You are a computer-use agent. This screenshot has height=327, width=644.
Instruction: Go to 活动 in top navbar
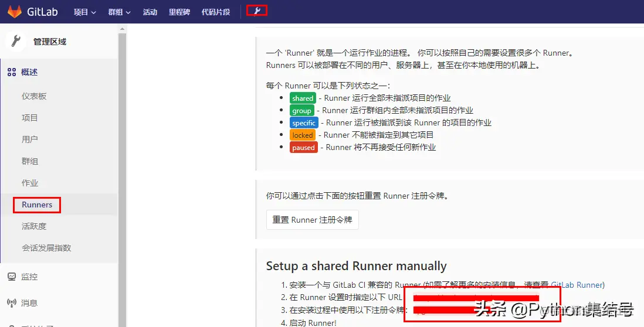(x=150, y=12)
